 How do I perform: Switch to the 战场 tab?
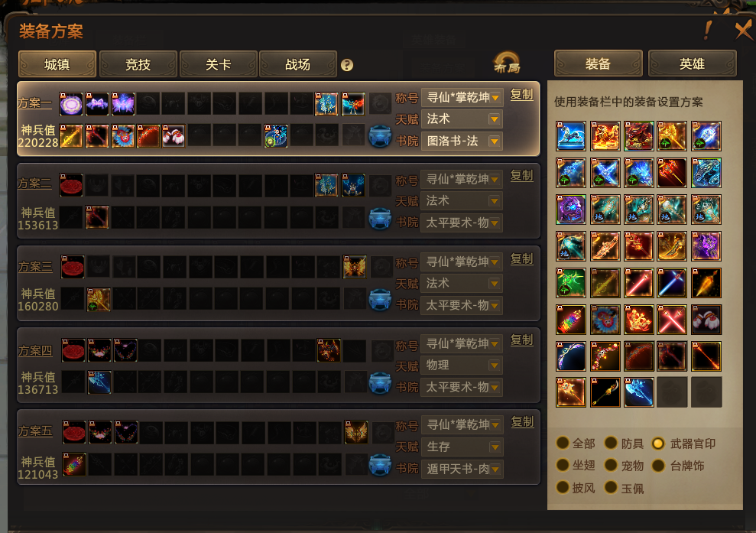[x=297, y=64]
